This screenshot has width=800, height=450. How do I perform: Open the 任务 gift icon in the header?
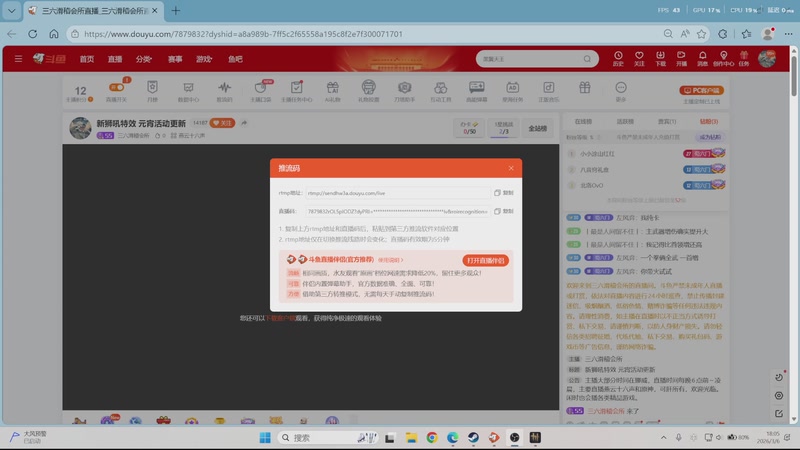[x=744, y=59]
